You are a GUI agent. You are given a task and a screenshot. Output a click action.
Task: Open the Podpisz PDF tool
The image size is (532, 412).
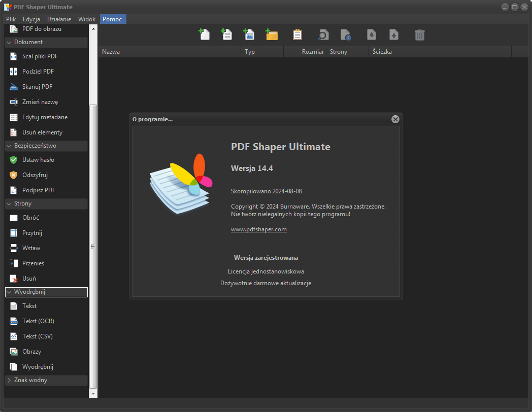[x=47, y=190]
